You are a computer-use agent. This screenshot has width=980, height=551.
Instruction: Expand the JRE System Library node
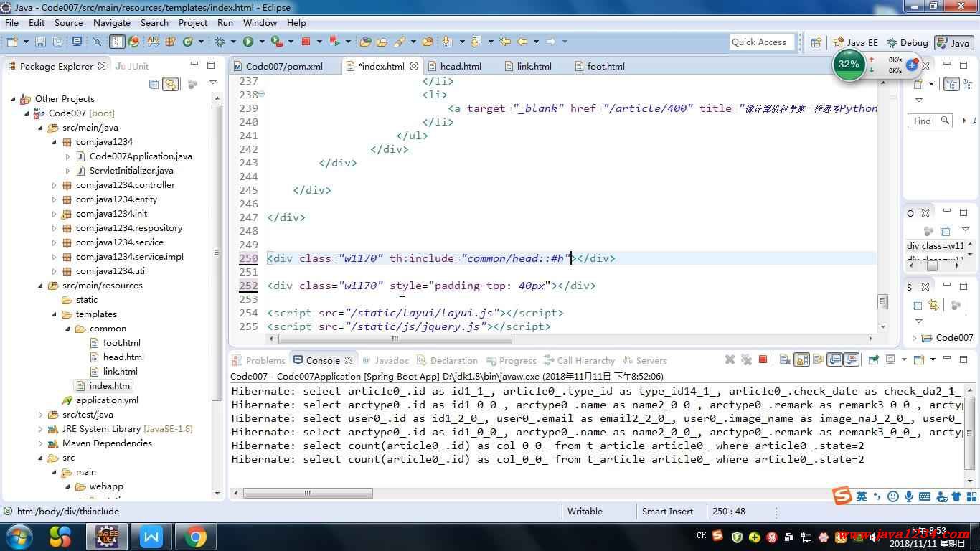point(41,429)
